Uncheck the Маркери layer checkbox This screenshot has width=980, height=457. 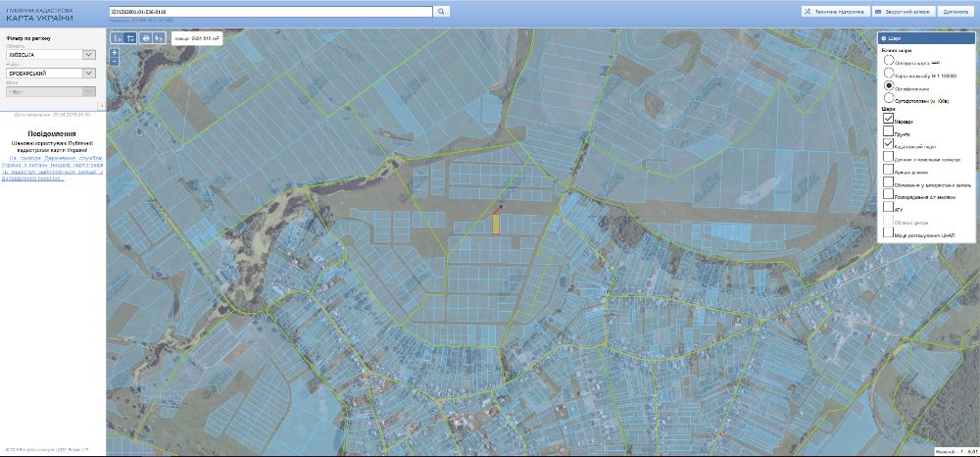click(888, 119)
